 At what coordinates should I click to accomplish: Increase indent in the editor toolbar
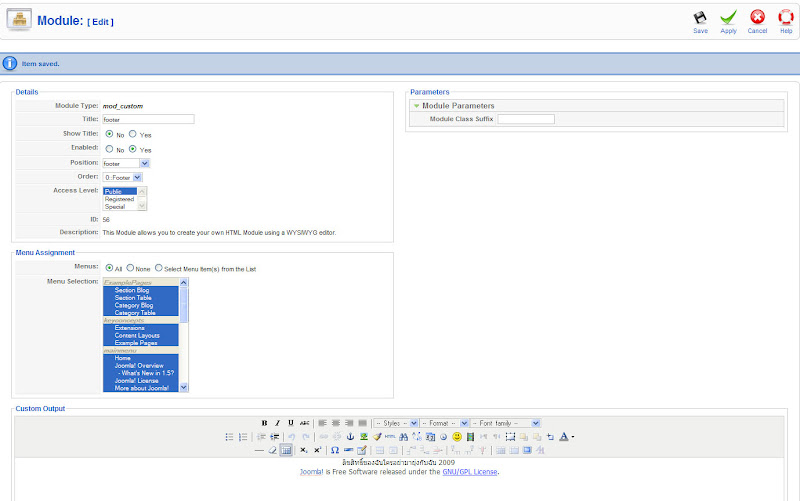coord(274,437)
